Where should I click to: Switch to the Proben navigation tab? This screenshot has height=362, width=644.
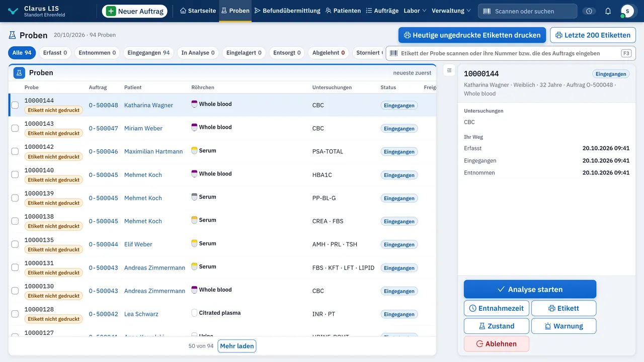point(235,11)
